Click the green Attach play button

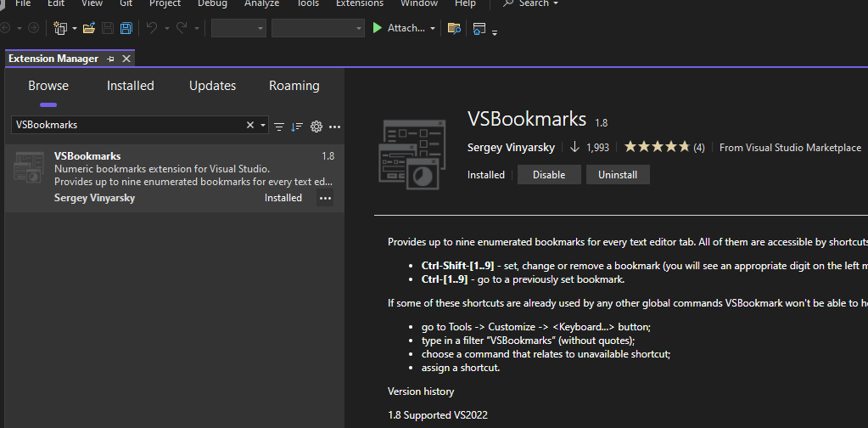tap(377, 28)
